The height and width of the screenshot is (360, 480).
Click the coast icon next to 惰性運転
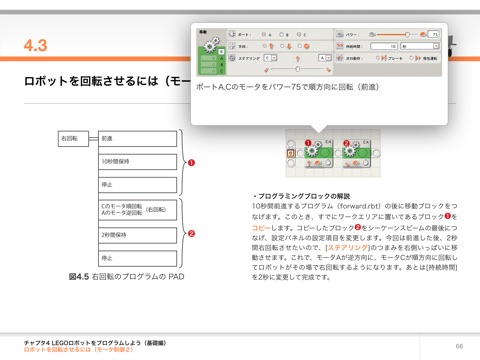coord(418,58)
